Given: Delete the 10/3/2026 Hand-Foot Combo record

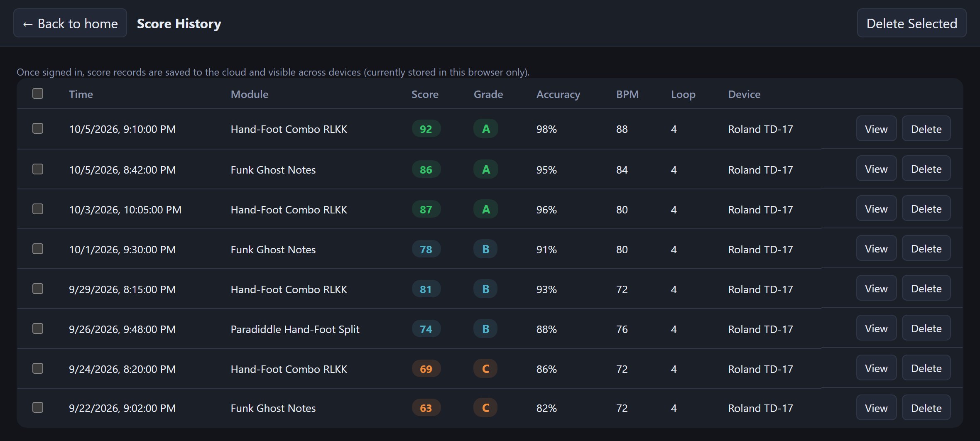Looking at the screenshot, I should pyautogui.click(x=926, y=208).
